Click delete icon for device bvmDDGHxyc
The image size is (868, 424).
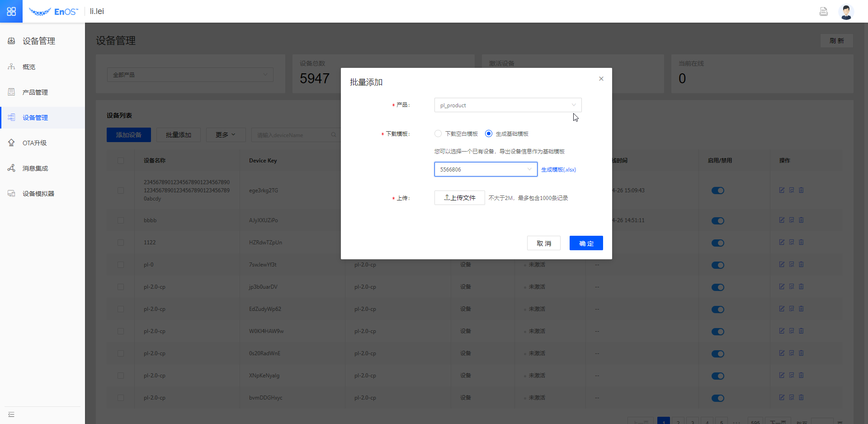(801, 397)
